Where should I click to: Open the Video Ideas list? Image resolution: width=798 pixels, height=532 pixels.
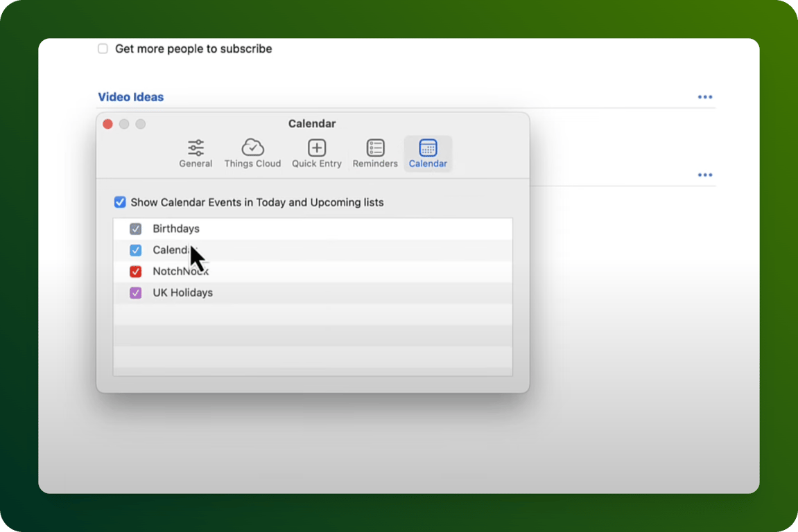[130, 97]
